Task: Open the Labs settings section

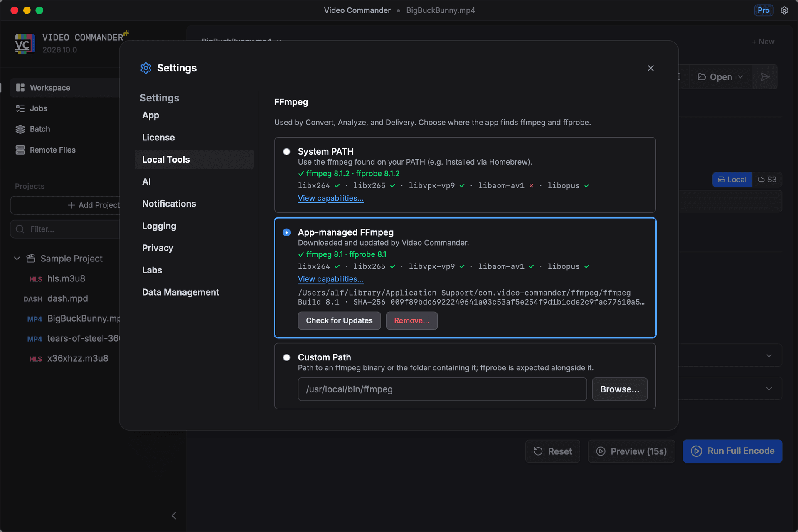Action: click(194, 270)
